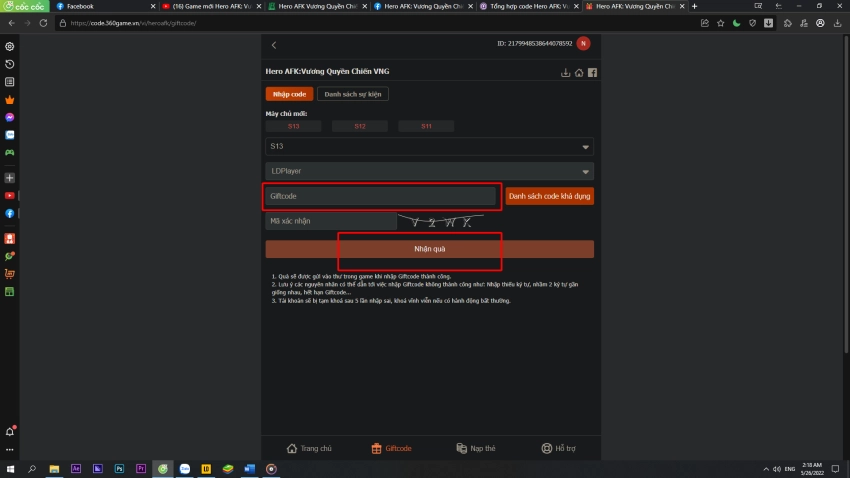Open Premiere Pro from the taskbar
850x478 pixels.
click(x=141, y=469)
